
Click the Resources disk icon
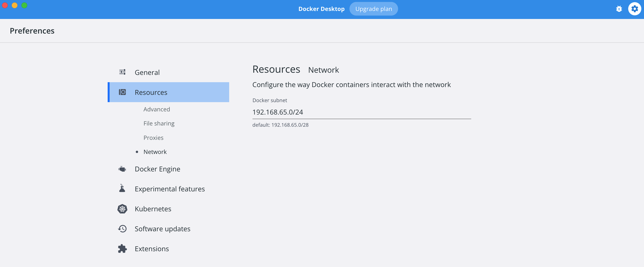(122, 92)
